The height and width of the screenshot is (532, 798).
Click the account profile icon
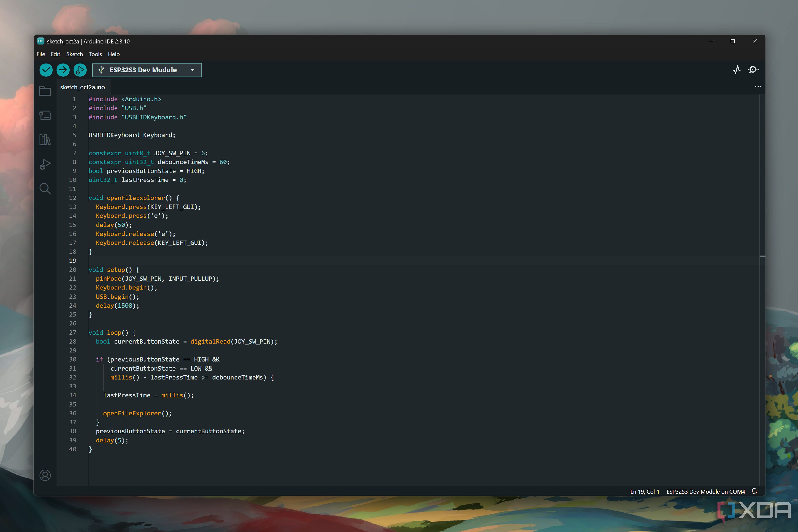pos(45,475)
